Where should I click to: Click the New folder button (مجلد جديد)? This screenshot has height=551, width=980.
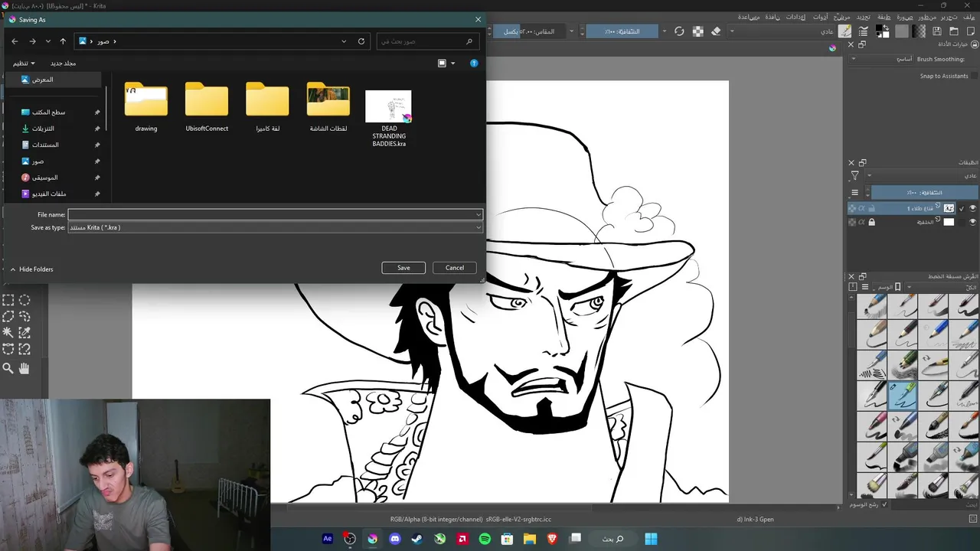[x=63, y=64]
